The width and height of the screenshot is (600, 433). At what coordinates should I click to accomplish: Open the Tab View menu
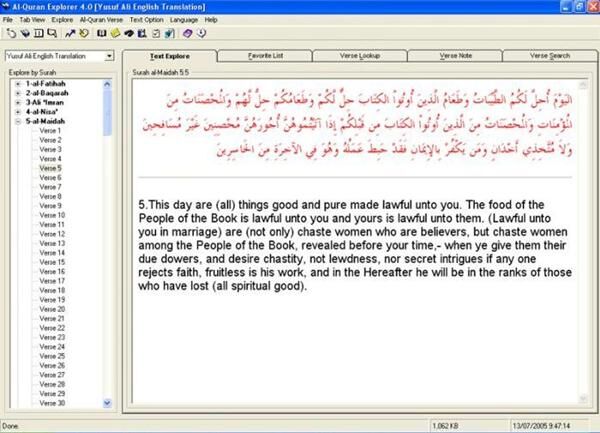pyautogui.click(x=32, y=20)
